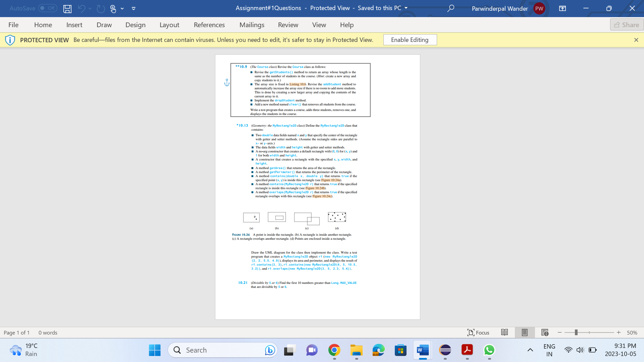Open Ribbon Display Options
Screen dimensions: 644x362
click(x=562, y=8)
